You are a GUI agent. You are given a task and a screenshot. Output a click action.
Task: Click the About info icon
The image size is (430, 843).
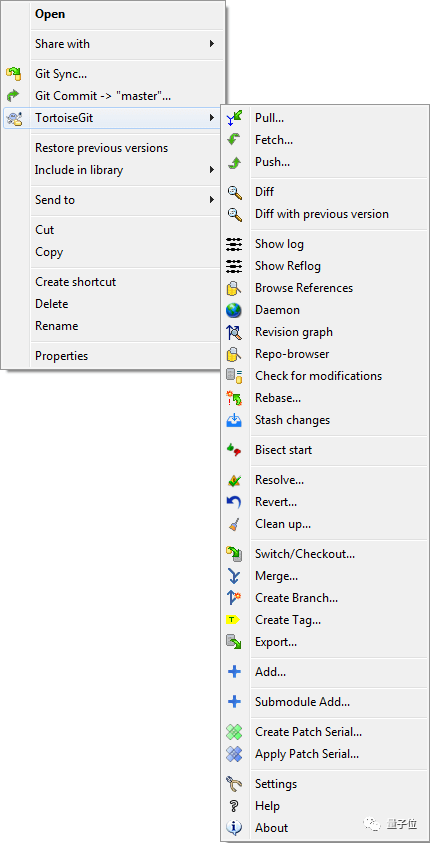pos(234,828)
